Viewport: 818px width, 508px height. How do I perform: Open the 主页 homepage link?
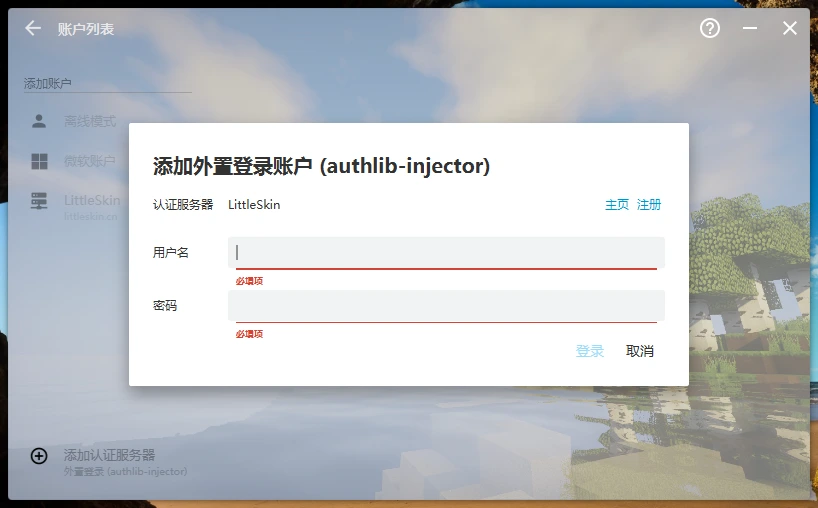[x=617, y=205]
